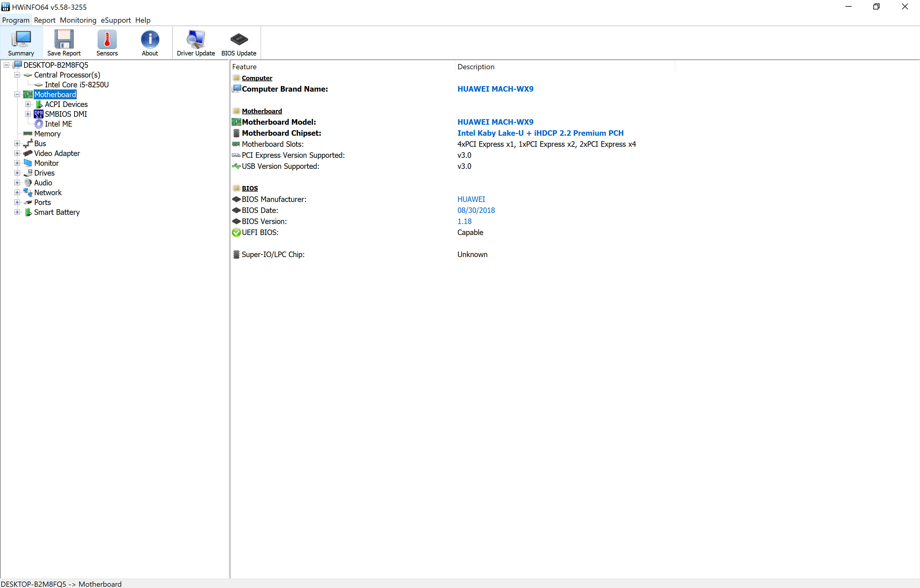The height and width of the screenshot is (588, 920).
Task: Expand the Bus tree node
Action: coord(17,144)
